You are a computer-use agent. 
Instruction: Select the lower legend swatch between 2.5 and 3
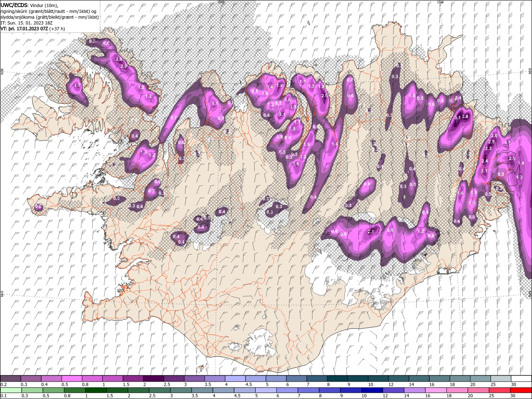tap(160, 390)
